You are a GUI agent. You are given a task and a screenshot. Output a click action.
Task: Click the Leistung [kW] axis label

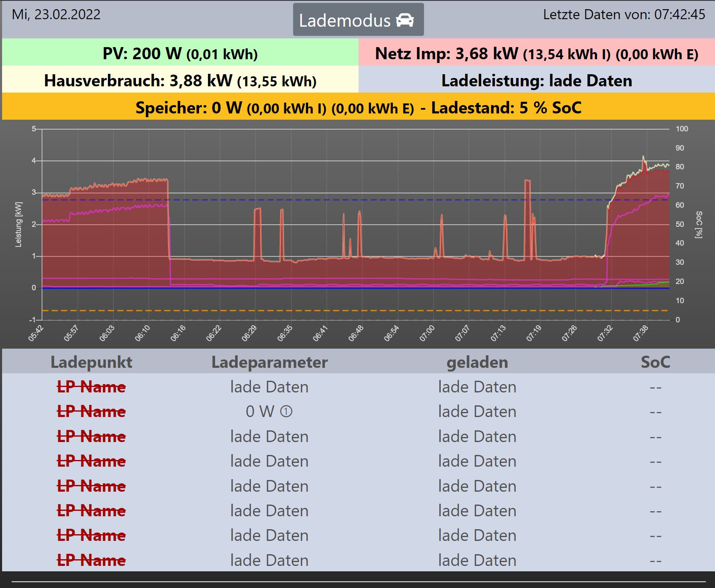pos(18,224)
